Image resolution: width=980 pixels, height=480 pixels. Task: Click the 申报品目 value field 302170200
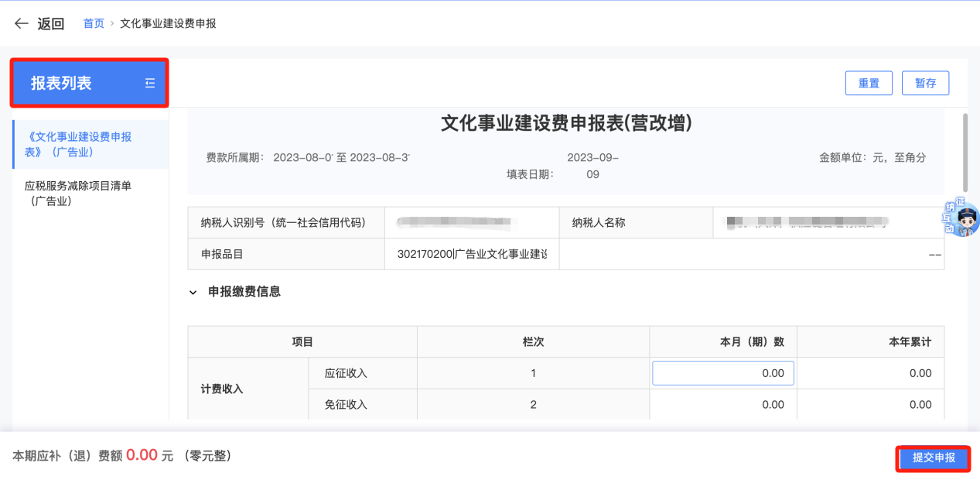click(471, 254)
